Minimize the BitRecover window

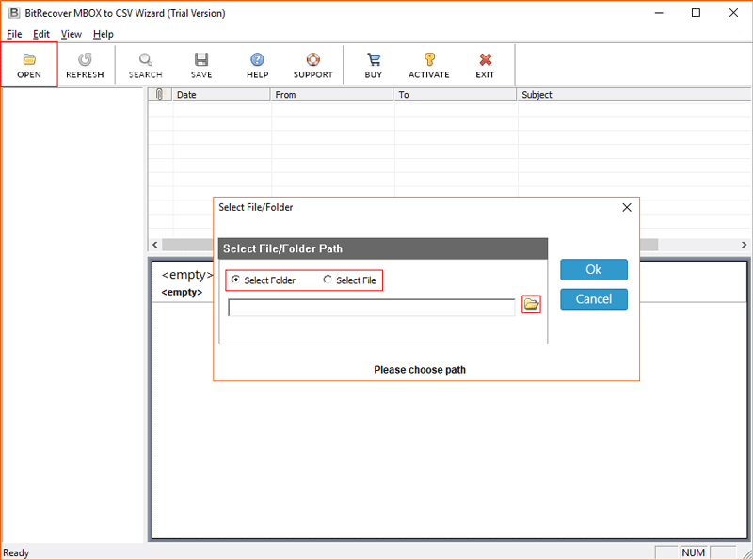click(x=659, y=13)
